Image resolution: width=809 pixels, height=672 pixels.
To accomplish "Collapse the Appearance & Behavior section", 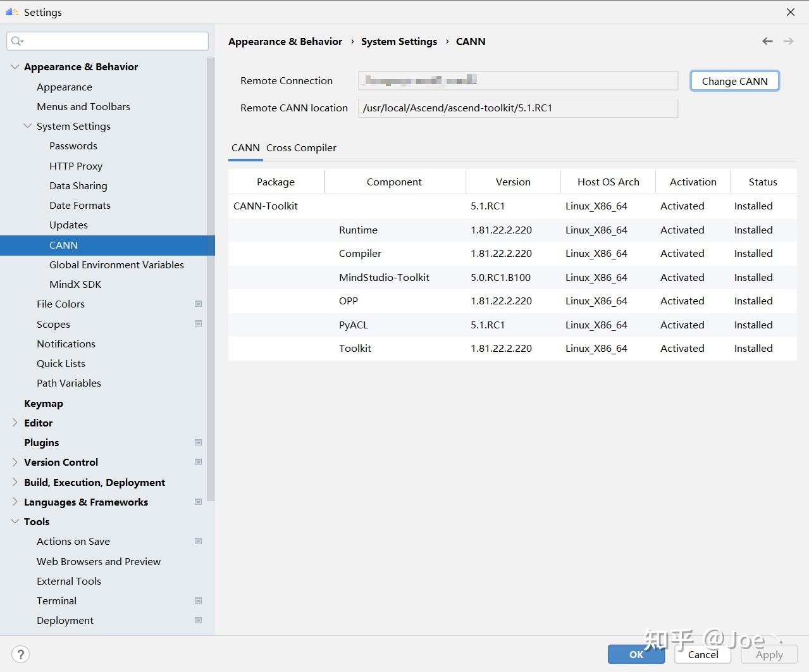I will (x=15, y=66).
